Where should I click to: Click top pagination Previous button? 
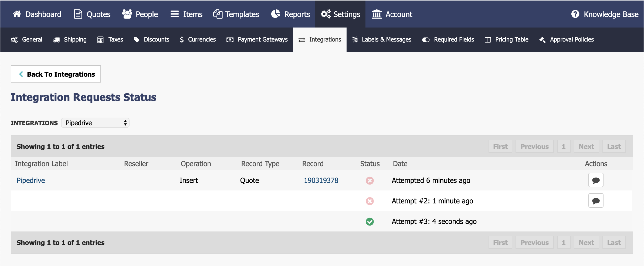(x=535, y=146)
